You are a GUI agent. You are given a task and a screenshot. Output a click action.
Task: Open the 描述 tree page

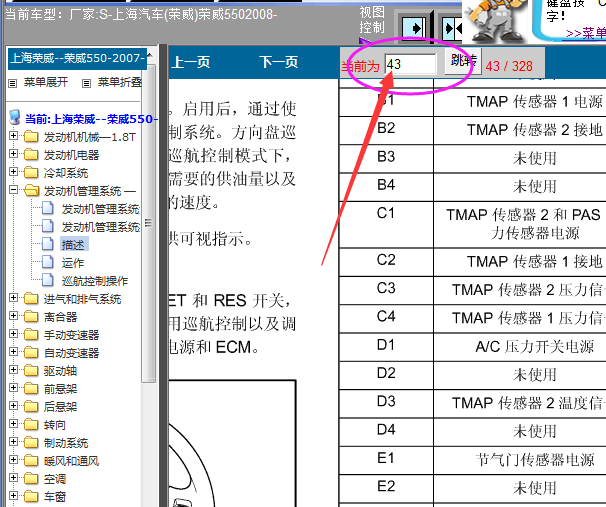[x=74, y=245]
